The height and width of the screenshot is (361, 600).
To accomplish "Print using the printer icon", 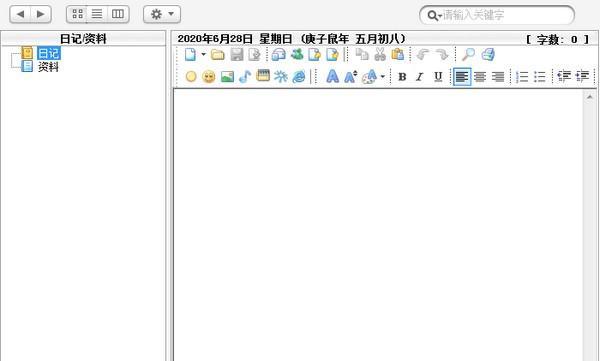I will (x=488, y=55).
